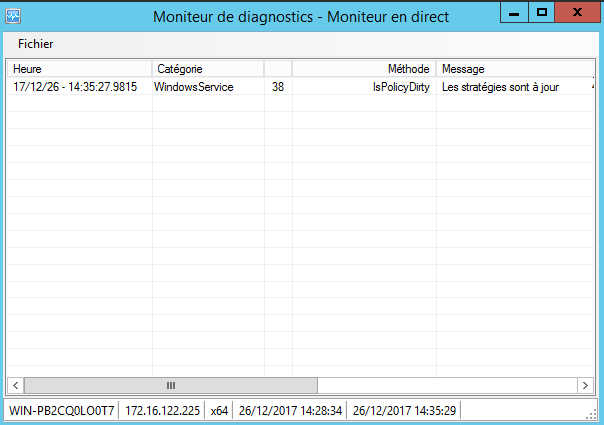
Task: Select the WindowsService category cell
Action: [194, 87]
